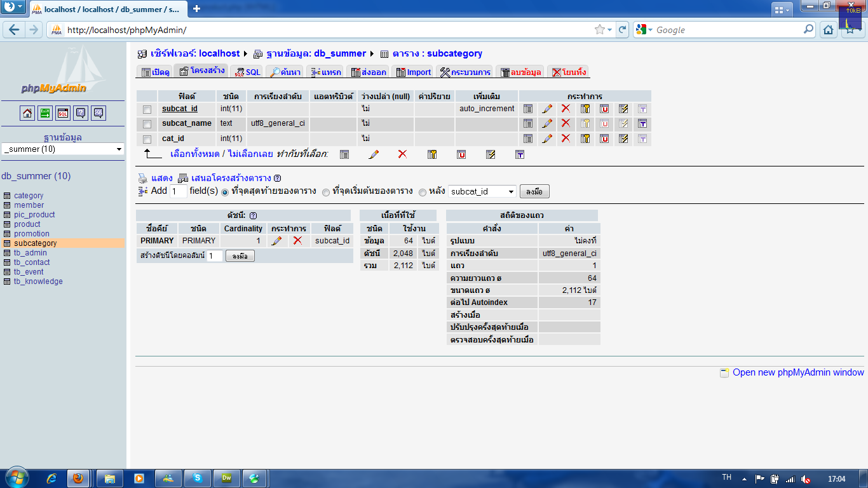Open the URL bar history dropdown arrow
This screenshot has height=488, width=868.
point(610,30)
